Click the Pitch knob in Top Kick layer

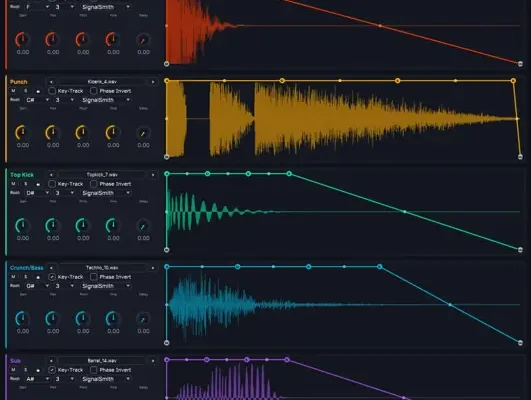click(83, 226)
